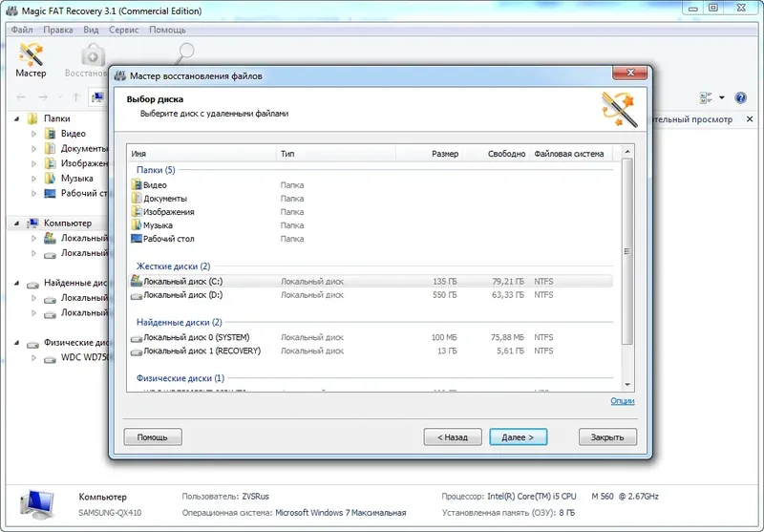Select Компьютер in the sidebar tree

click(68, 223)
